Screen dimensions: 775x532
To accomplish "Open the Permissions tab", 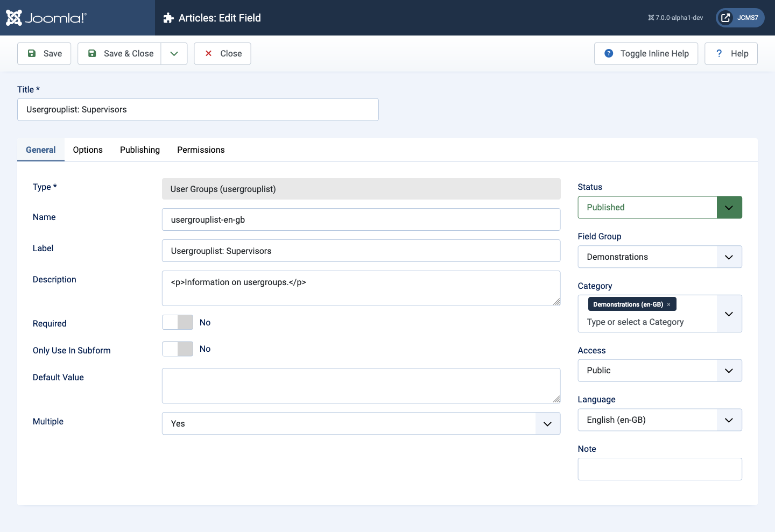I will [201, 150].
